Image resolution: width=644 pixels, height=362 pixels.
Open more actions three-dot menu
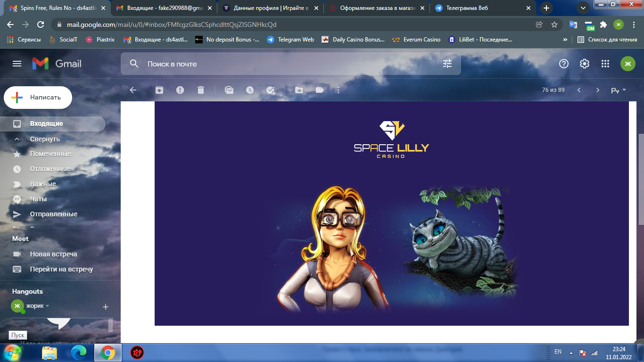[339, 90]
